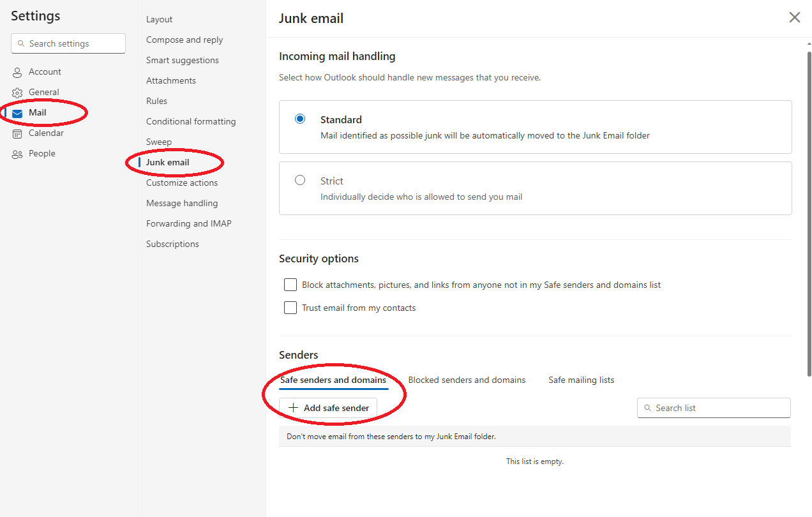812x517 pixels.
Task: Enable Block attachments, pictures, and links checkbox
Action: click(290, 285)
